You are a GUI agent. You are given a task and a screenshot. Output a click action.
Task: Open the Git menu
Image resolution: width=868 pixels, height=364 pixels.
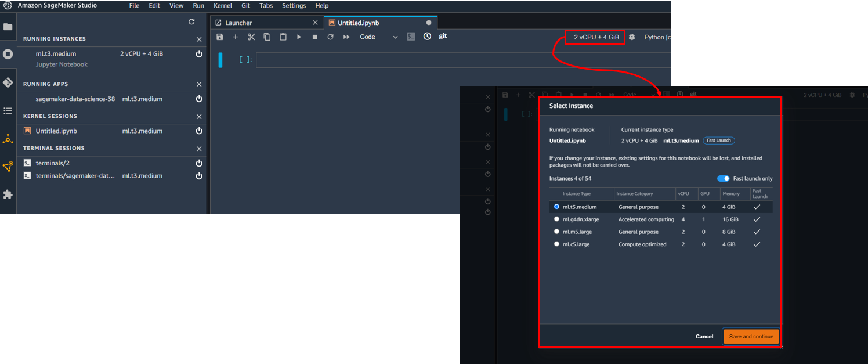pos(245,6)
